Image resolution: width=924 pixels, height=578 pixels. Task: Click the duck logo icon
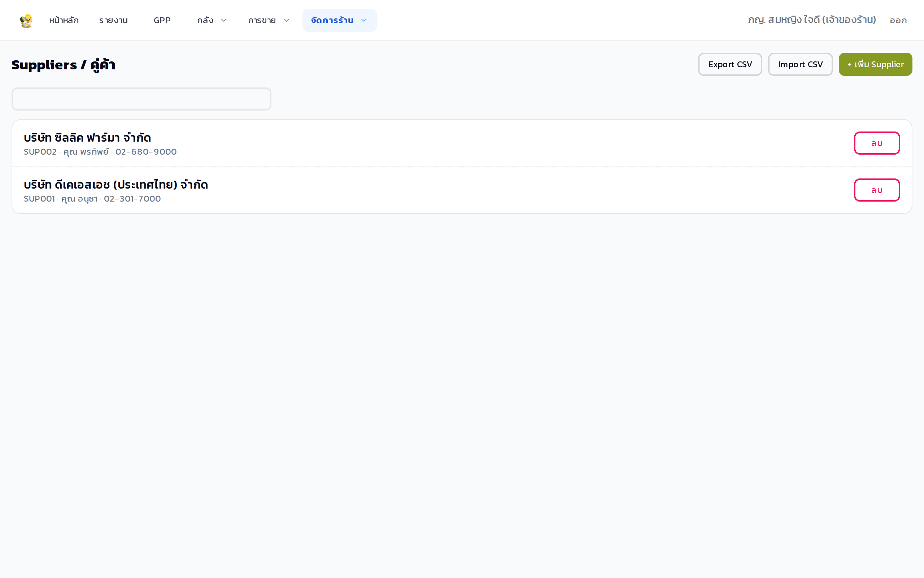click(26, 20)
